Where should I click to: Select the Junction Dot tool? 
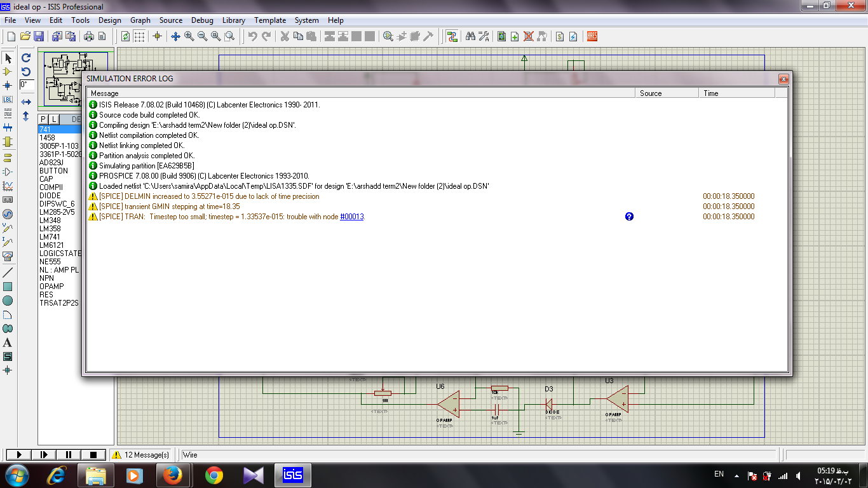(x=8, y=86)
